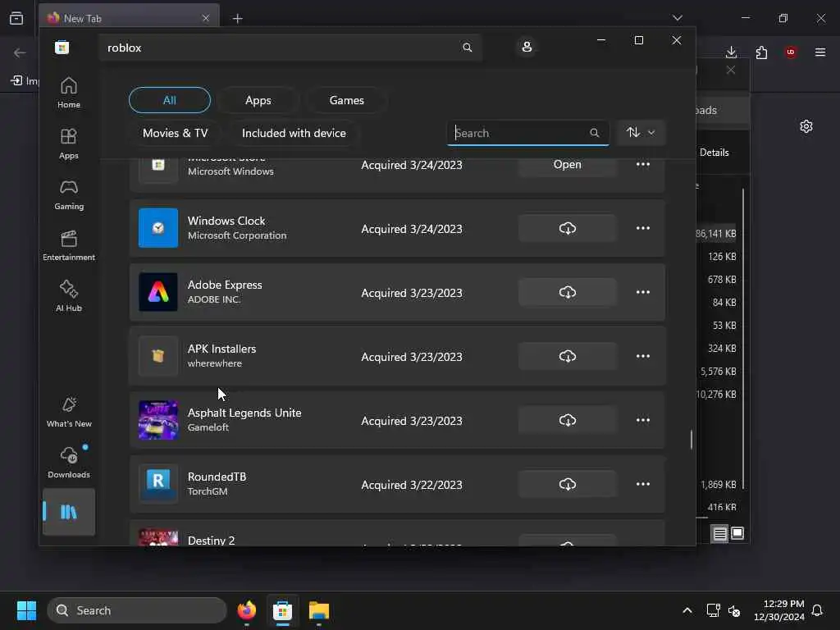The width and height of the screenshot is (840, 630).
Task: Open more options for Asphalt Legends Unite
Action: click(643, 421)
